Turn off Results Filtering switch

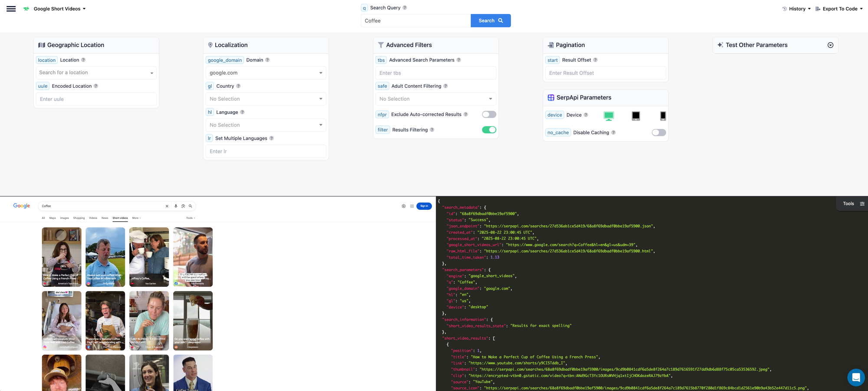click(489, 129)
